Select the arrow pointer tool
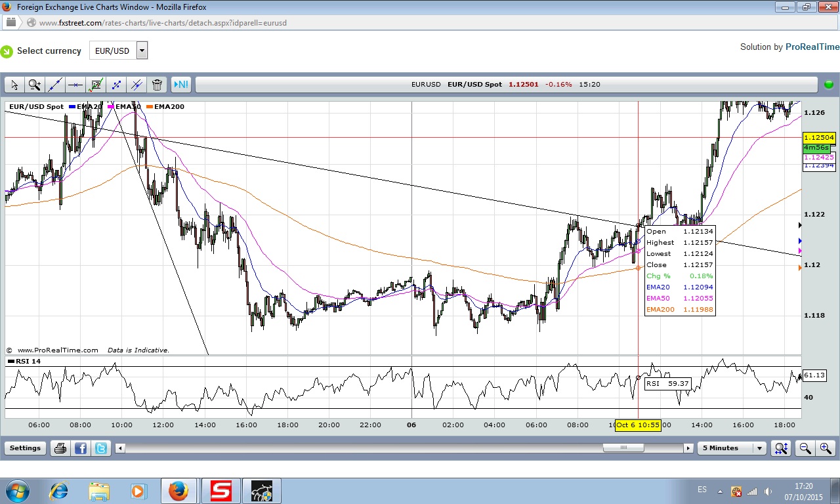This screenshot has width=840, height=504. pyautogui.click(x=14, y=85)
